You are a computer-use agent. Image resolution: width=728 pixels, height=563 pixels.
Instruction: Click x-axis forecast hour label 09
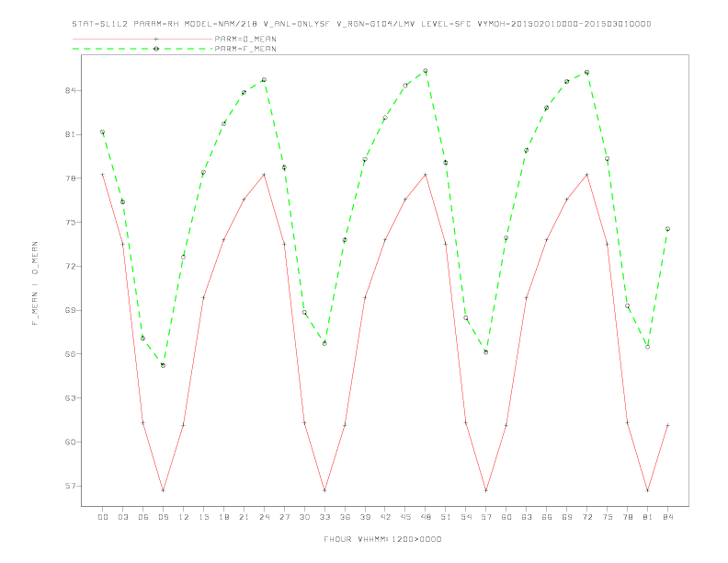pyautogui.click(x=163, y=517)
